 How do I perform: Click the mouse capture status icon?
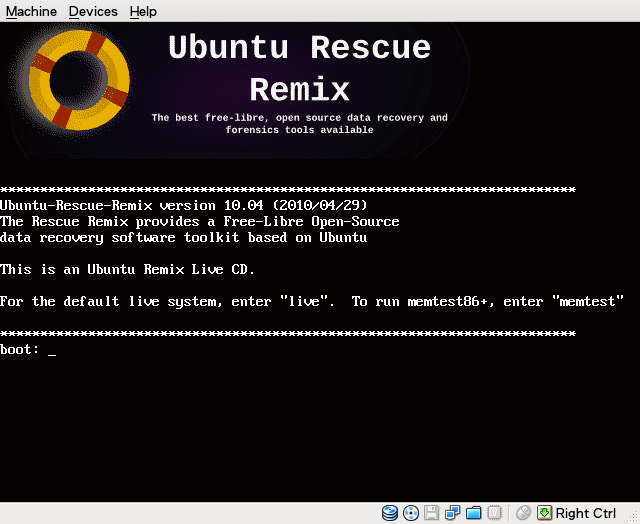pyautogui.click(x=524, y=513)
